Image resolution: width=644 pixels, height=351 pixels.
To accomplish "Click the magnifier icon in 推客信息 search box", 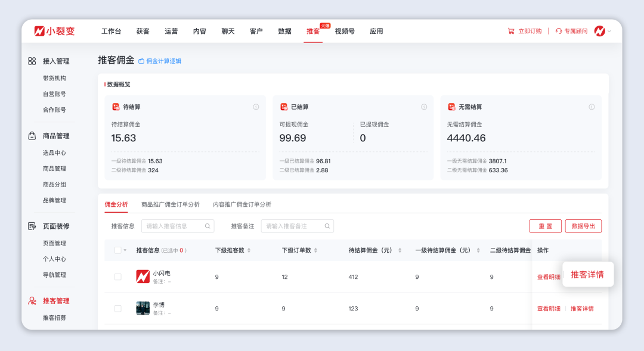I will (x=208, y=226).
